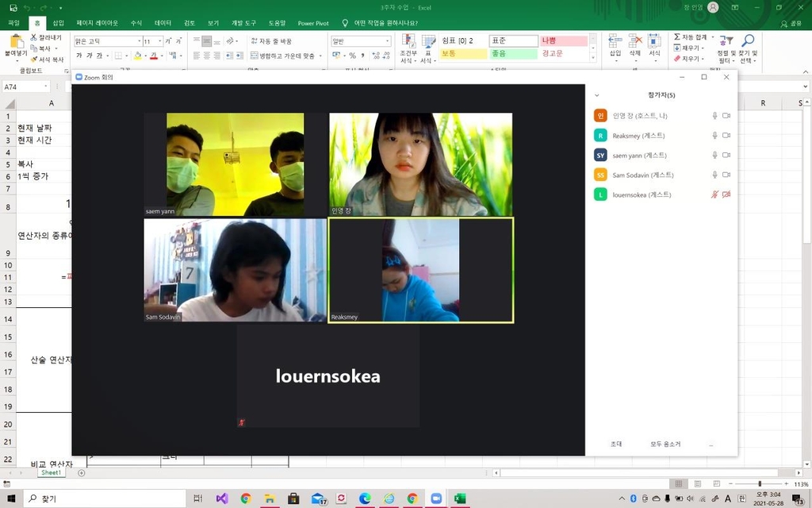Unmute louernsokea's microphone in participants list
The image size is (812, 508).
(714, 194)
